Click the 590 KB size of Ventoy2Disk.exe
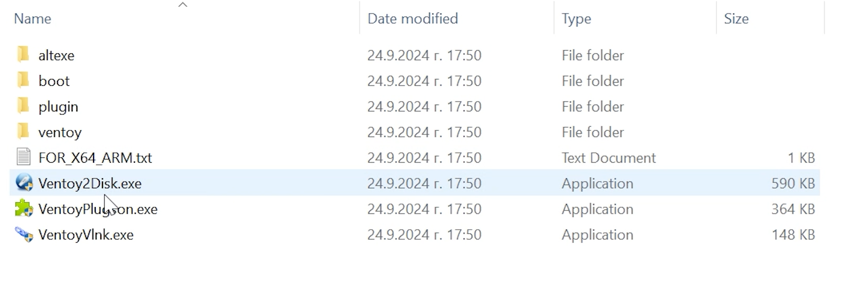 click(x=793, y=183)
